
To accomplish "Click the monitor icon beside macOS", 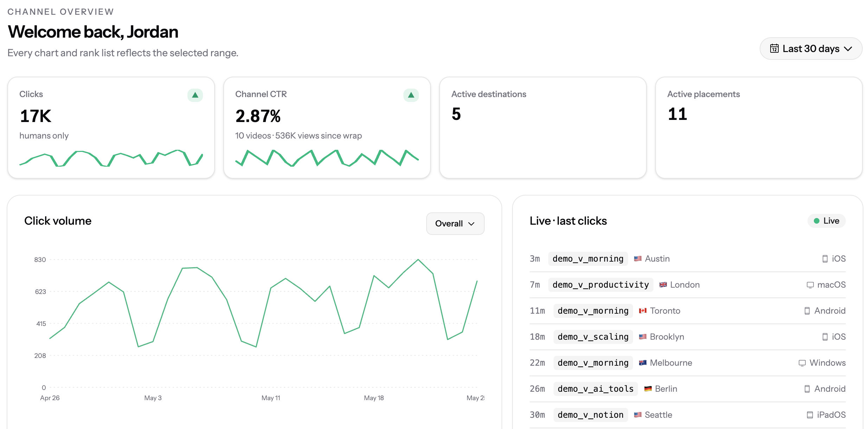I will 810,285.
